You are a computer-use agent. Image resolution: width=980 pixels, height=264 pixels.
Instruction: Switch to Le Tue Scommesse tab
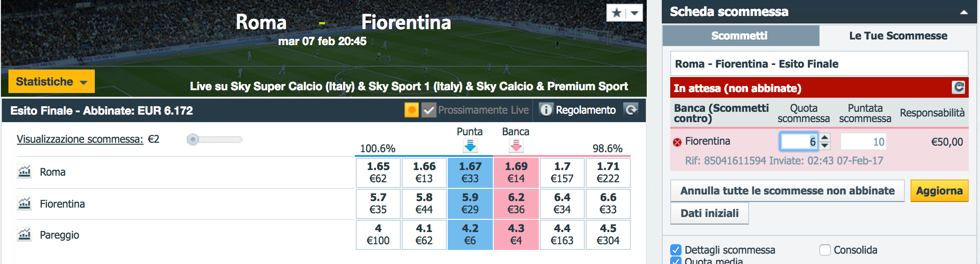[x=898, y=36]
